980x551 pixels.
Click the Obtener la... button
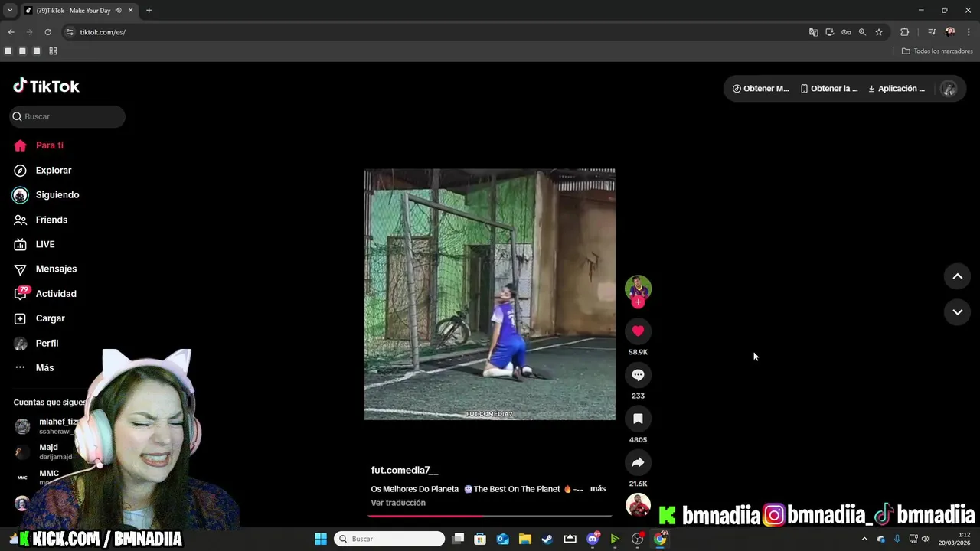pos(829,89)
